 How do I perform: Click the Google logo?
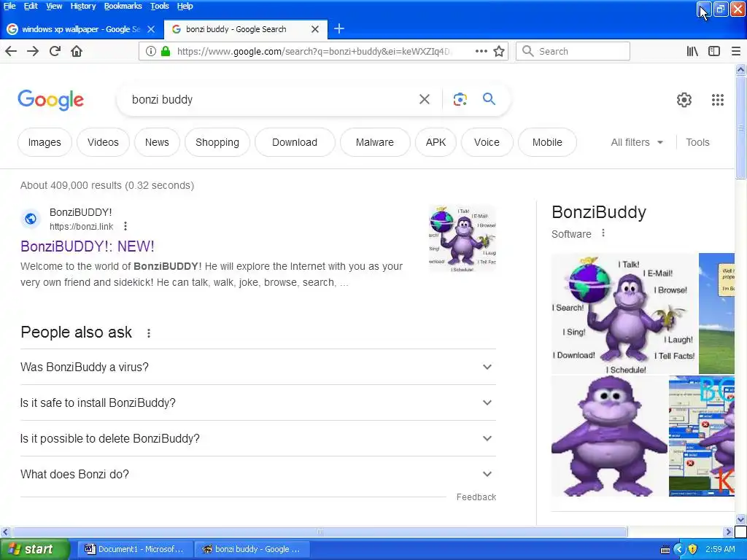coord(50,99)
